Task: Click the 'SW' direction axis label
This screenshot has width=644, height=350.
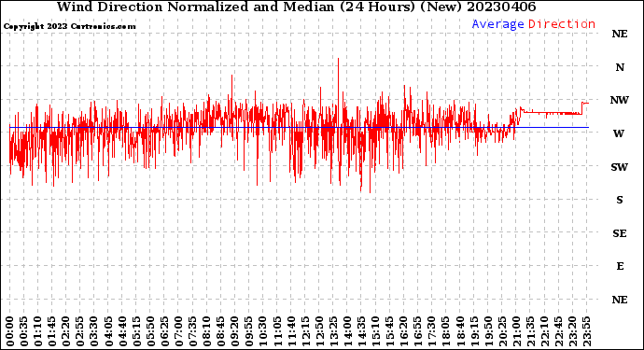Action: 620,167
